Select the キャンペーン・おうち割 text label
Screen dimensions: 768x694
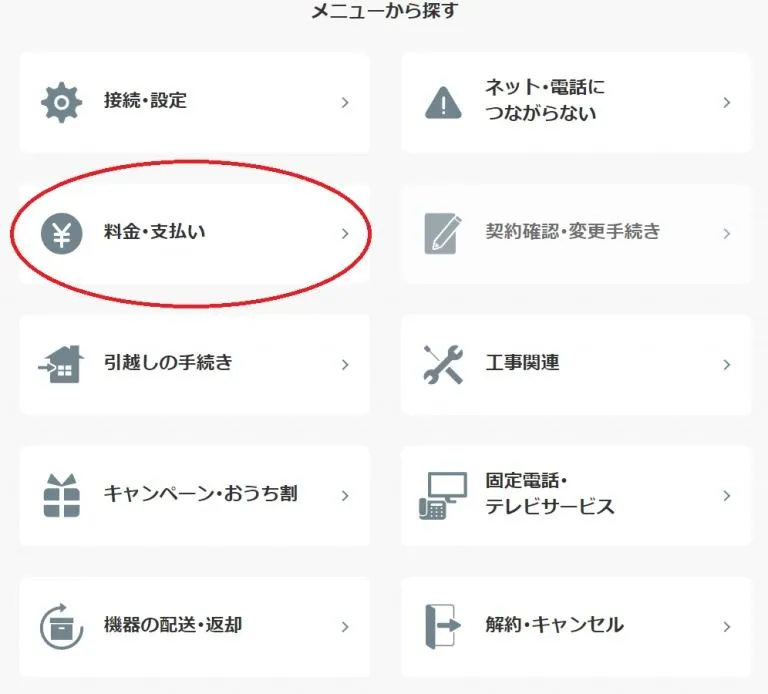(x=200, y=494)
